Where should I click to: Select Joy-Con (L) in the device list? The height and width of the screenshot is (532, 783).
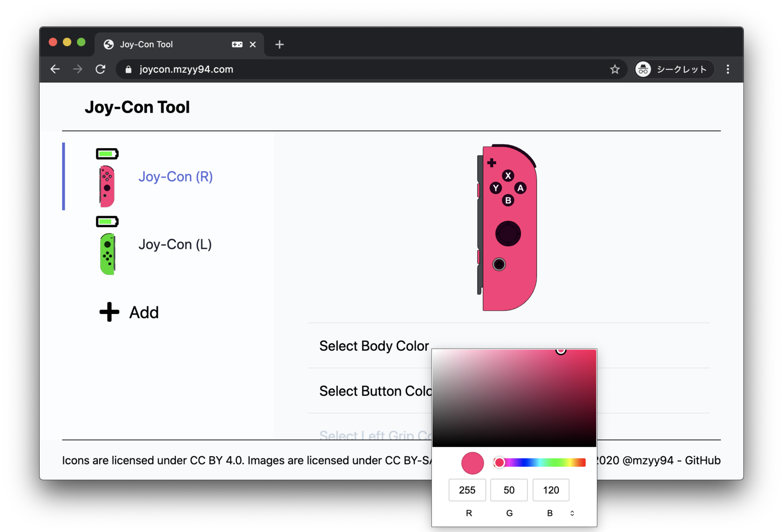(175, 244)
